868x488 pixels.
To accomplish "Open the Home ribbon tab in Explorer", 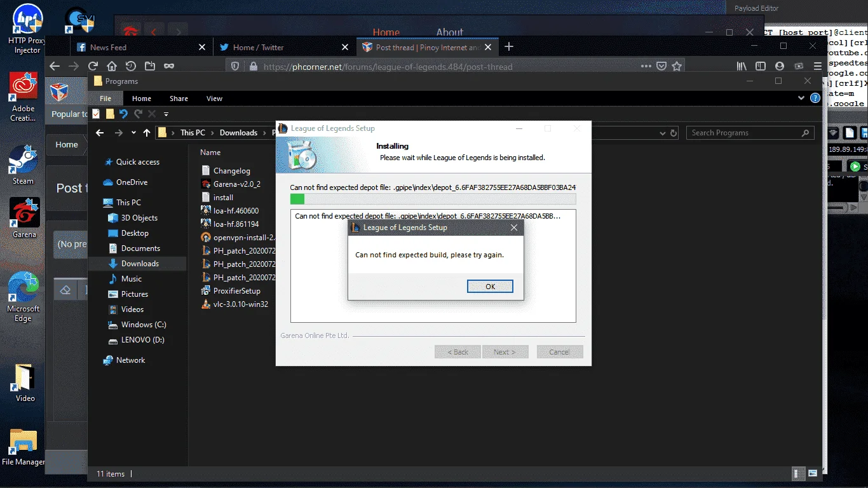I will click(x=142, y=98).
